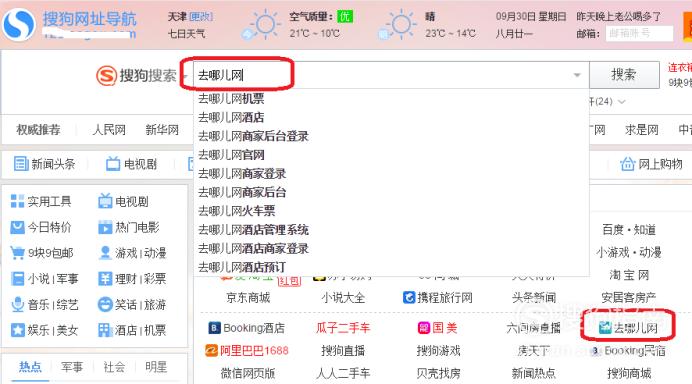Click the 实用工具 grid icon
692x384 pixels.
[17, 201]
